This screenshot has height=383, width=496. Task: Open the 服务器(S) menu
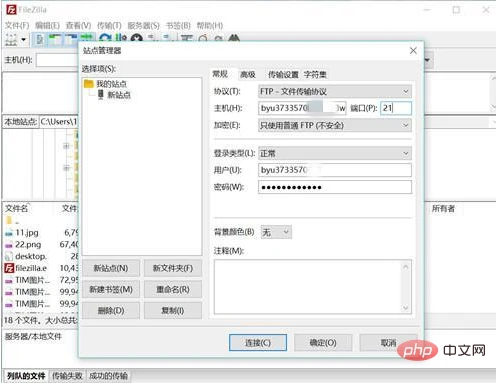click(144, 25)
